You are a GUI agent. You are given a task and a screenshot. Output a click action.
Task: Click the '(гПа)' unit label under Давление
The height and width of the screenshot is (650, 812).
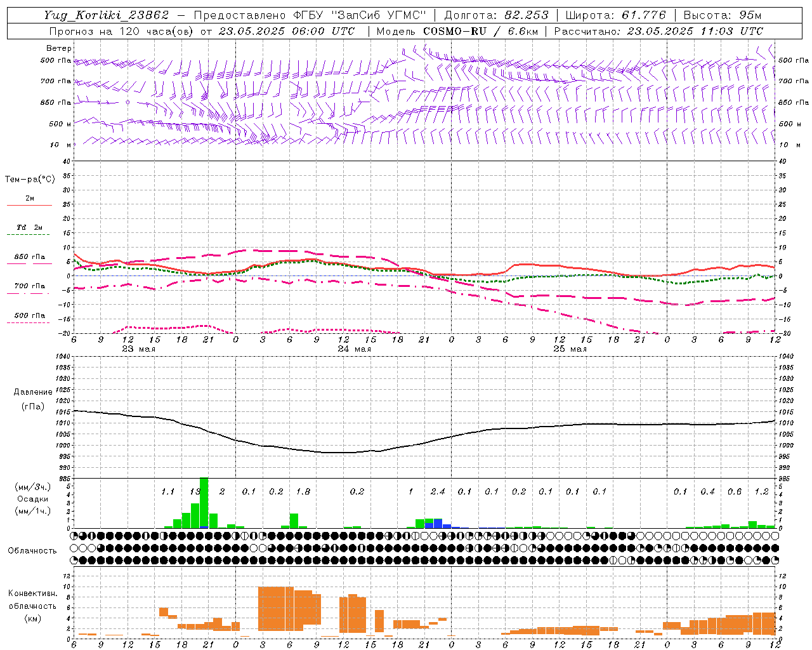pyautogui.click(x=33, y=406)
